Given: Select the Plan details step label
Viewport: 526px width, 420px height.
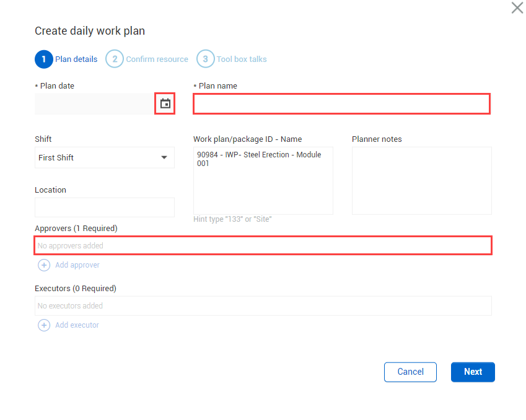Looking at the screenshot, I should click(x=76, y=59).
